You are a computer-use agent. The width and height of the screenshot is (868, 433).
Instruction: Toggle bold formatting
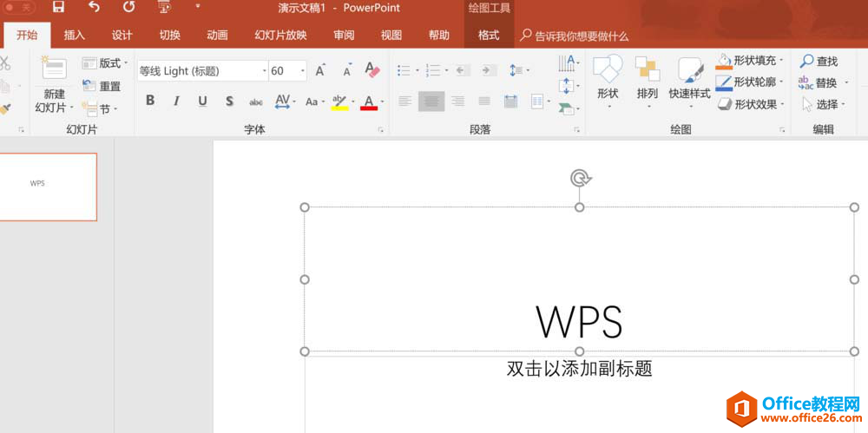pos(150,102)
